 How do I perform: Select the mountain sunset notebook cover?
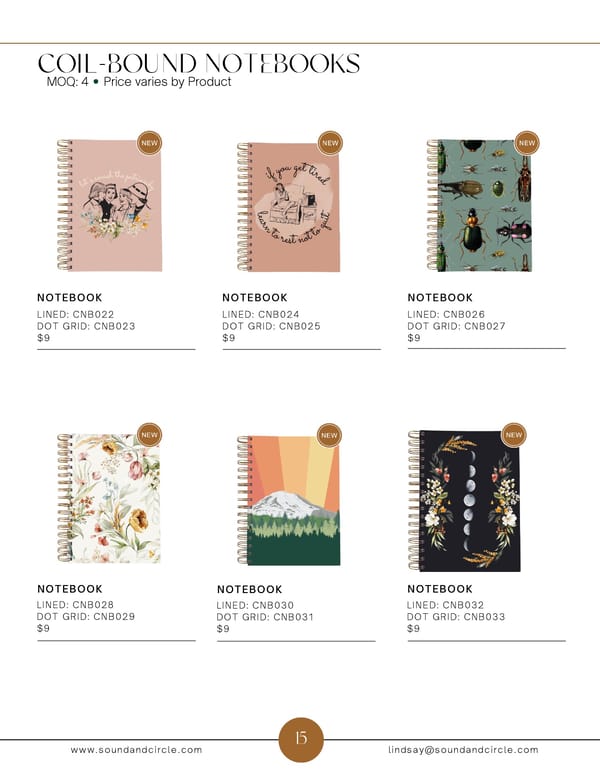pos(289,500)
